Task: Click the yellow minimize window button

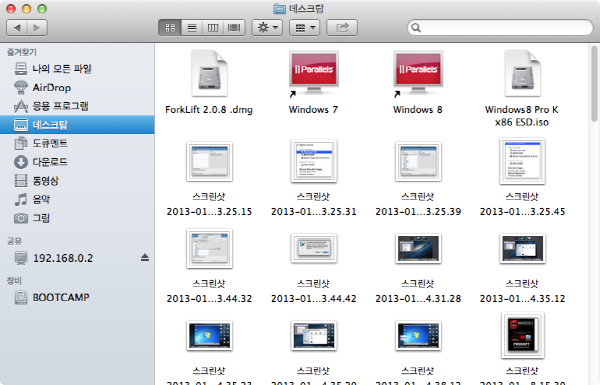Action: tap(26, 8)
